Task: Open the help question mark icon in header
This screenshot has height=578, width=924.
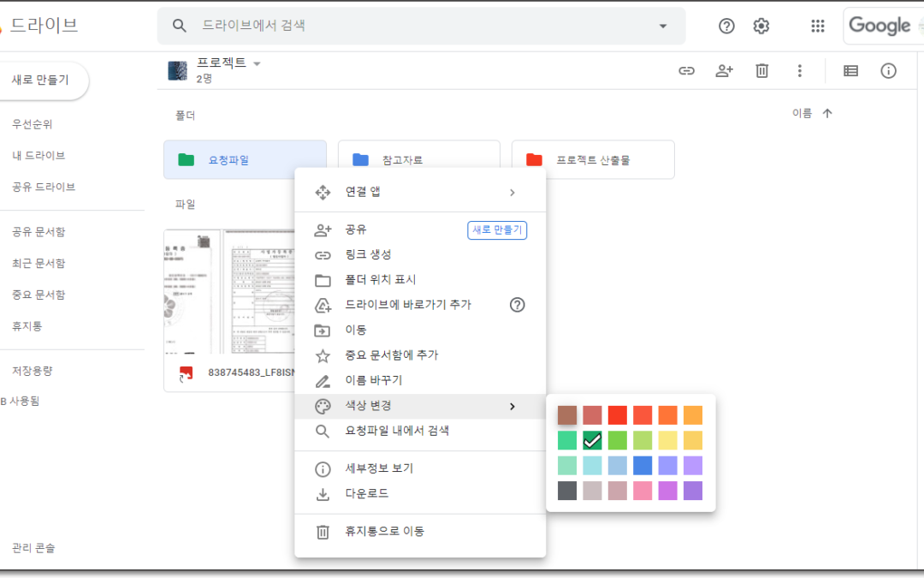Action: [726, 26]
